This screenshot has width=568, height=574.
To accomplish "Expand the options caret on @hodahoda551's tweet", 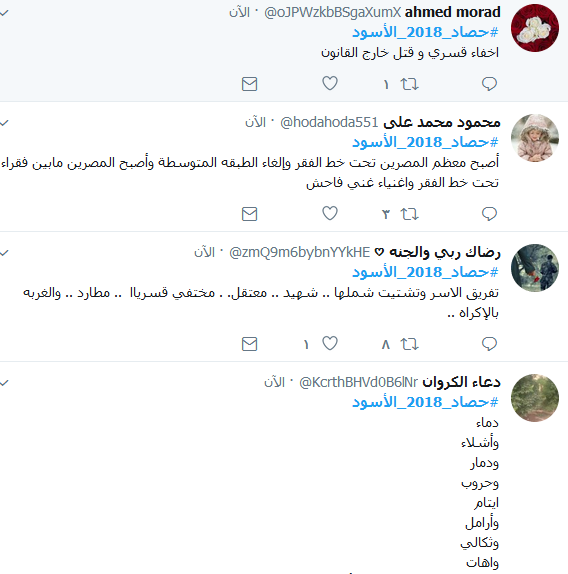I will tap(4, 123).
